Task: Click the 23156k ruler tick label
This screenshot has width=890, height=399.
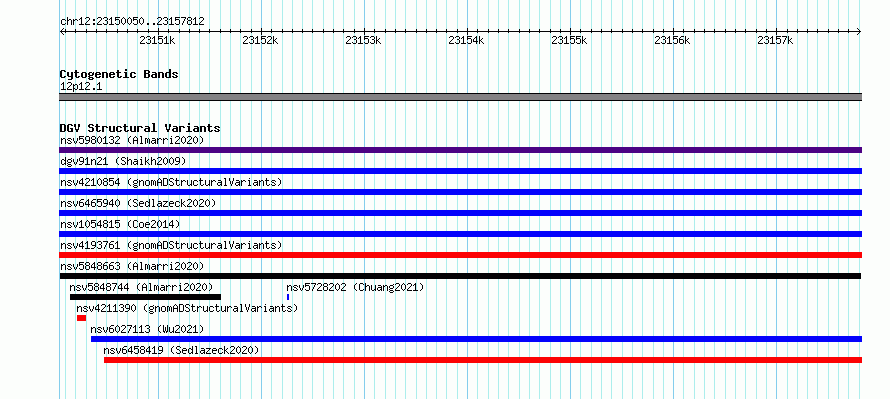Action: [672, 40]
